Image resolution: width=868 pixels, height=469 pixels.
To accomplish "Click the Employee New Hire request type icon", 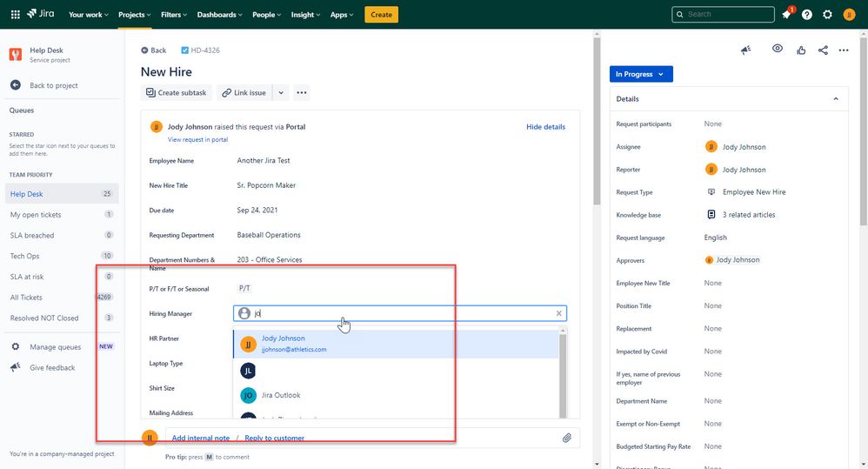I will [711, 192].
